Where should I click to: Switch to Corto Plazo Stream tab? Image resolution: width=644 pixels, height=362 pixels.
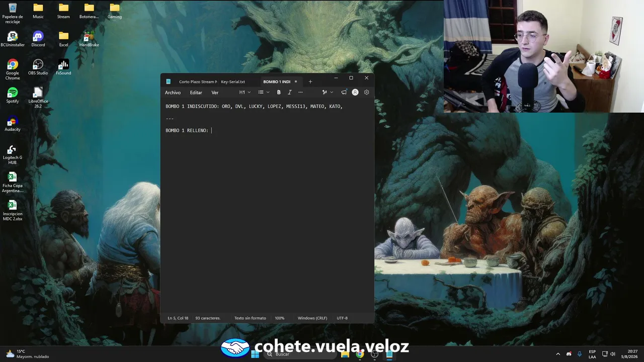point(197,81)
